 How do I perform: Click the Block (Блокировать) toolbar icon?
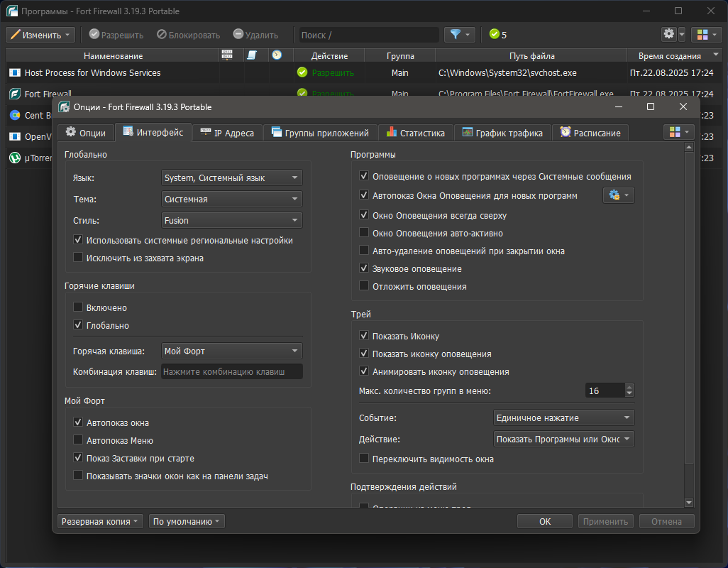[x=162, y=34]
